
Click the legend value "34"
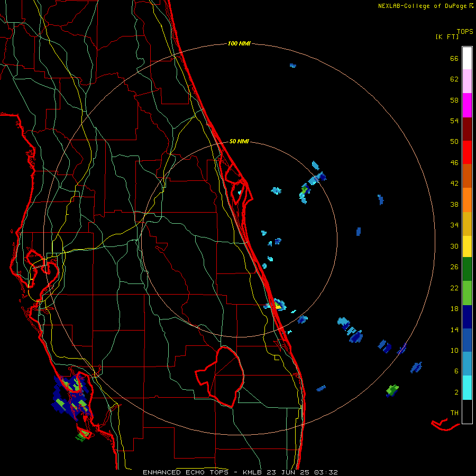click(454, 225)
